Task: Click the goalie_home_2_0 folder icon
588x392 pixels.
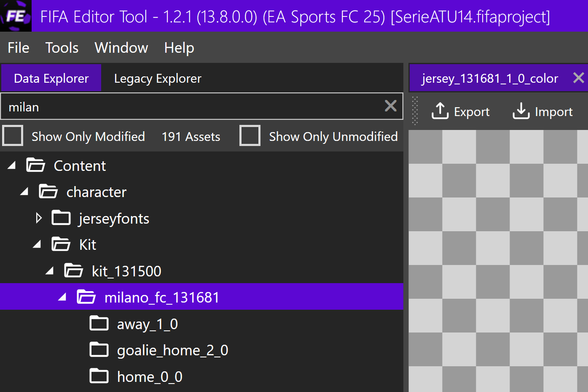Action: [99, 350]
